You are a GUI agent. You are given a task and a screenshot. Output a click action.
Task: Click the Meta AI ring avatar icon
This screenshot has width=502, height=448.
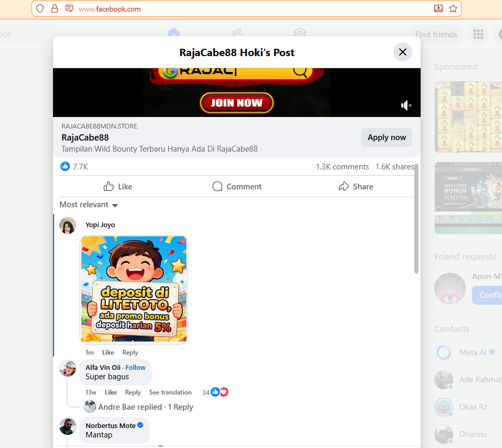[444, 353]
